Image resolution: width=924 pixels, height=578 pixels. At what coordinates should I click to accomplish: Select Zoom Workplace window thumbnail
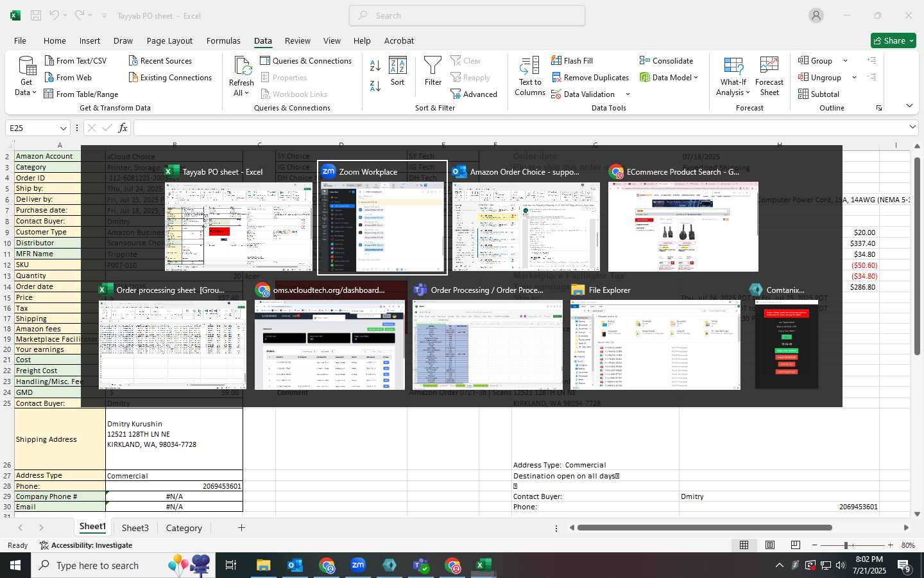pos(382,218)
